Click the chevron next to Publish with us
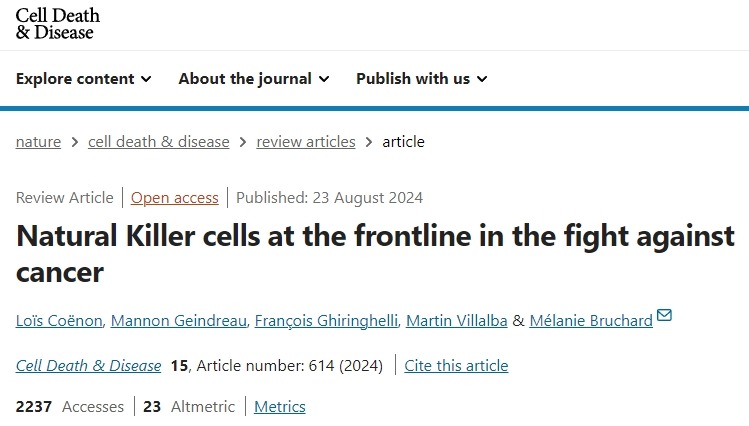The height and width of the screenshot is (426, 749). coord(482,79)
